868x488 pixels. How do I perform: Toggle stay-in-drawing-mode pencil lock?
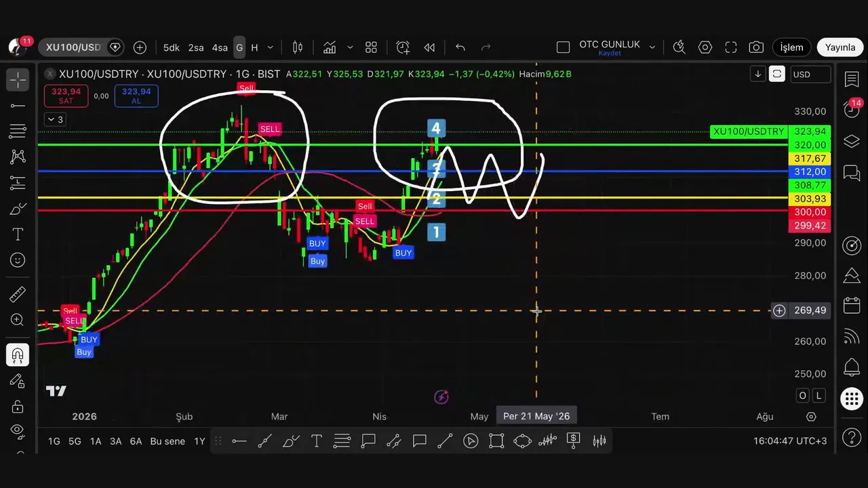pos(18,381)
